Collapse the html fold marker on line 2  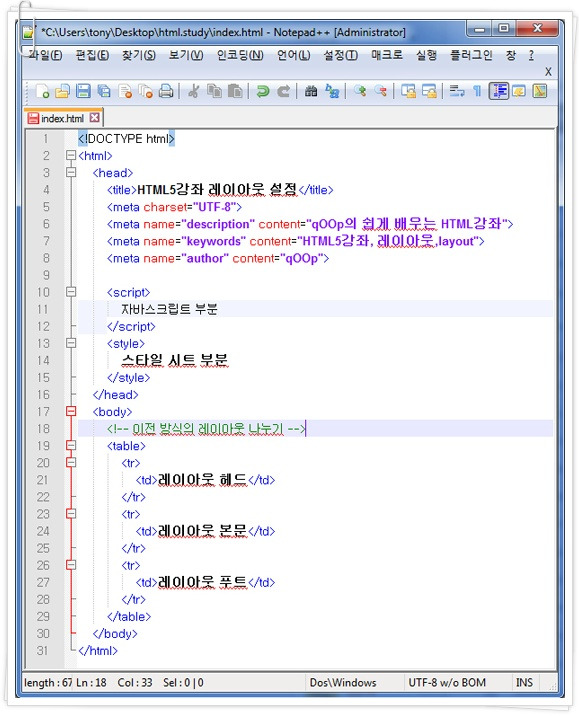point(71,156)
